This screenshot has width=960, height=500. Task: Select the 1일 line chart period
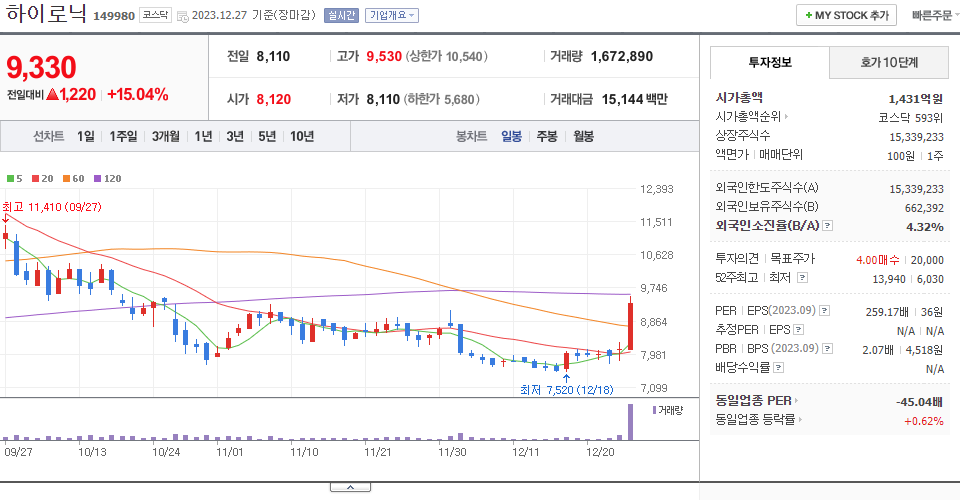pyautogui.click(x=86, y=136)
